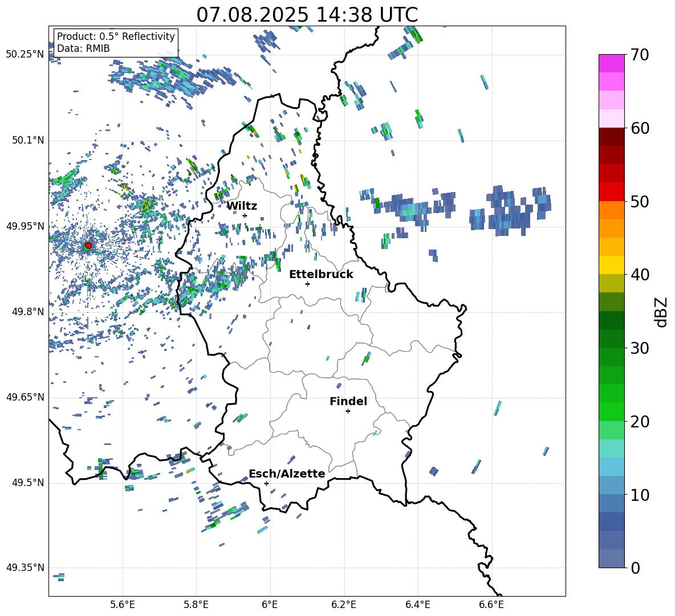Click the bright red 50 dBZ colorbar segment
The image size is (675, 616).
click(611, 192)
